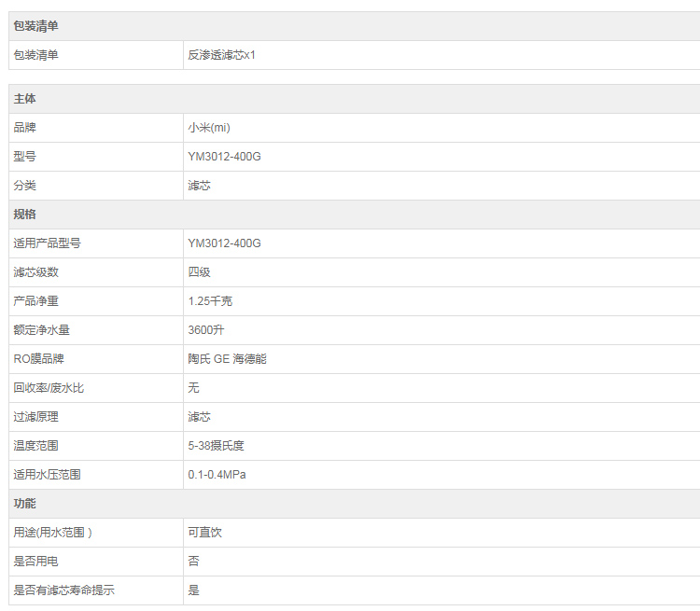Click the 是否用电 row label

[x=35, y=562]
